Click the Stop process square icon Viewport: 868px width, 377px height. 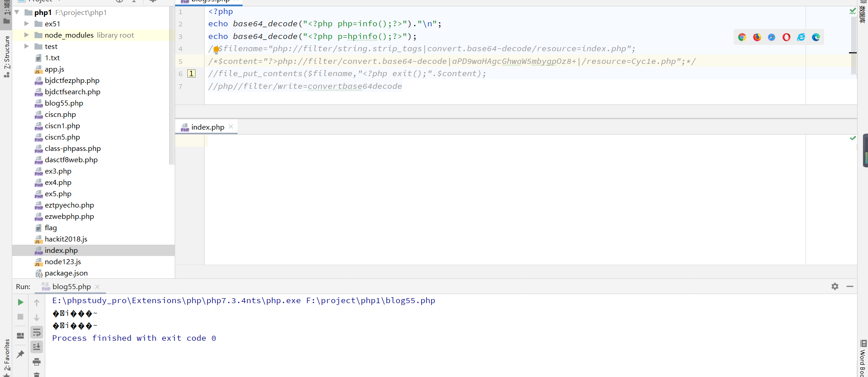click(20, 317)
